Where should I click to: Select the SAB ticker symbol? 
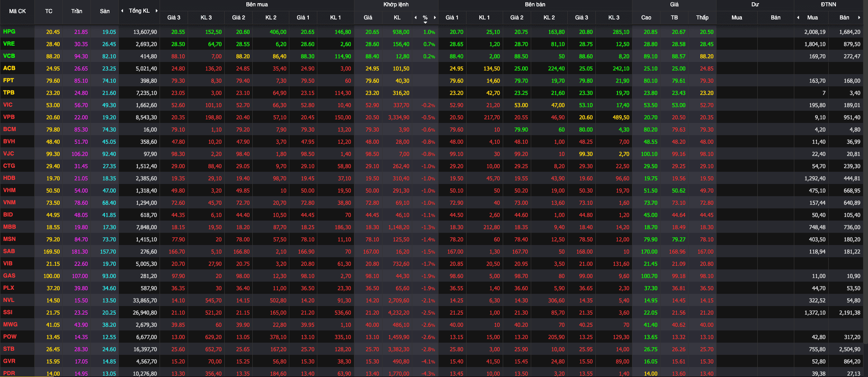pyautogui.click(x=9, y=251)
